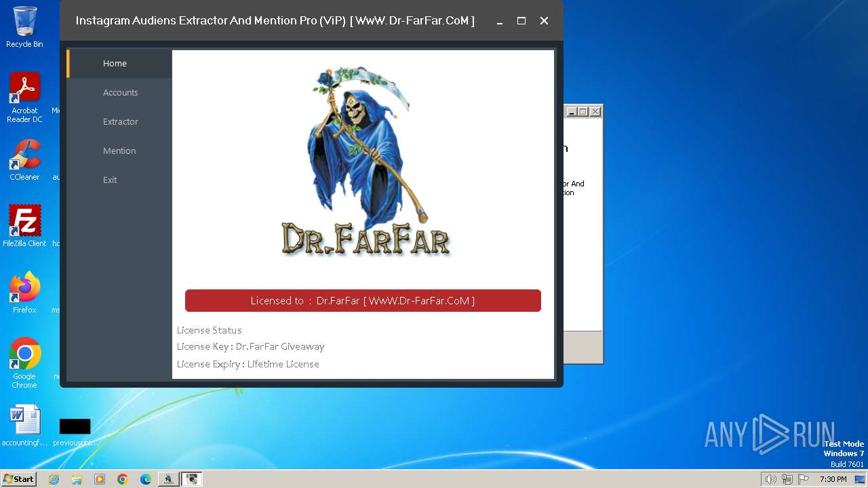
Task: Minimize the Instagram Audiens Extractor window
Action: click(499, 21)
